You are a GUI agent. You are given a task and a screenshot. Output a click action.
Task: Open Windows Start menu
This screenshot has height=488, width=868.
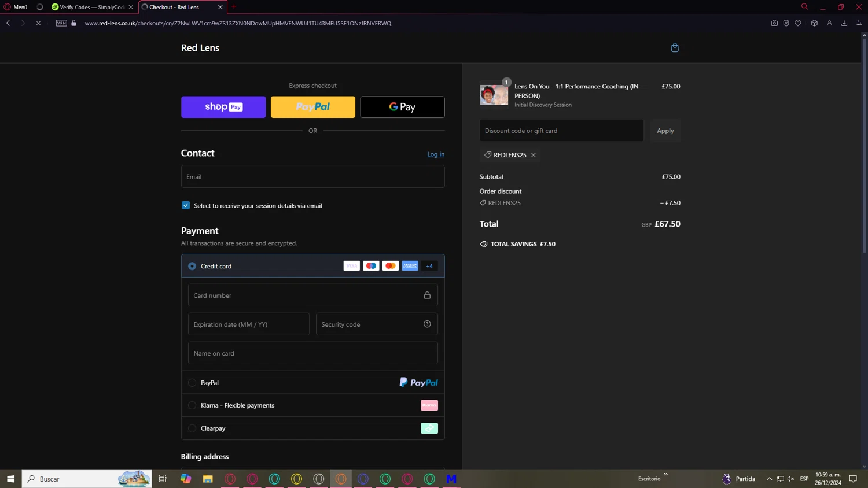pos(10,479)
